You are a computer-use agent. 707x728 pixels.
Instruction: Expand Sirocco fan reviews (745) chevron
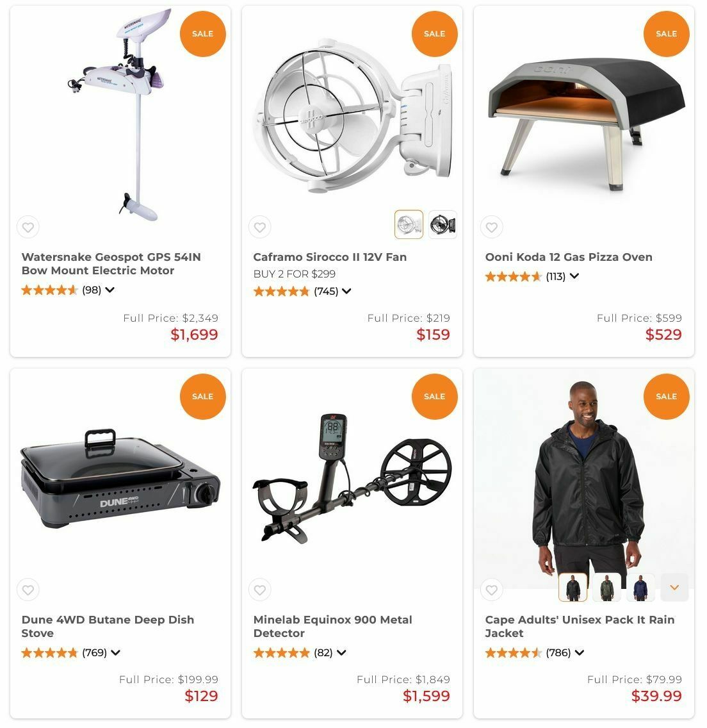coord(346,292)
